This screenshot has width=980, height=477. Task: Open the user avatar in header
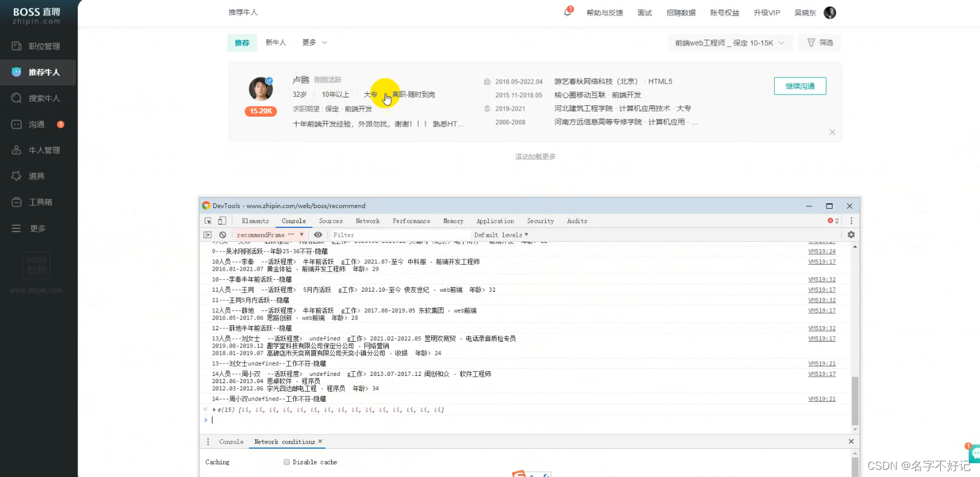[830, 13]
